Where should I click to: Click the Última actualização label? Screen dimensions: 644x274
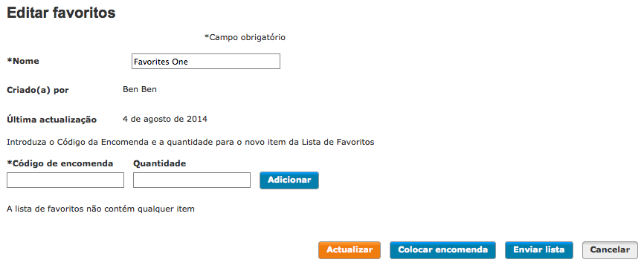52,120
